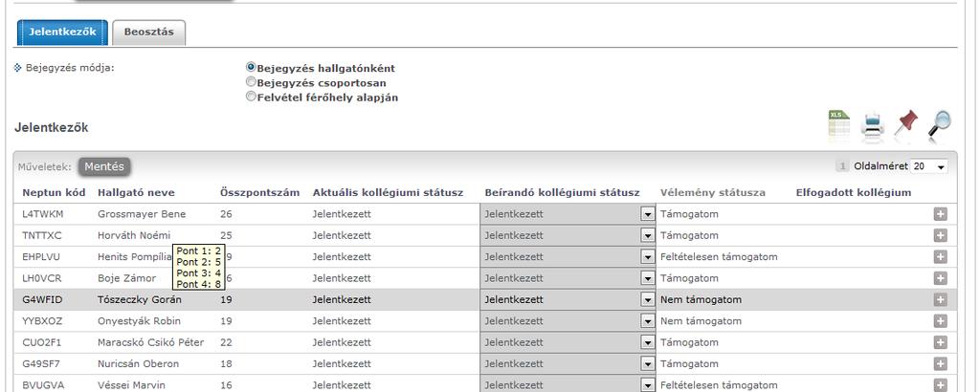Sort by Neptun kód column header
This screenshot has height=392, width=980.
[x=54, y=192]
